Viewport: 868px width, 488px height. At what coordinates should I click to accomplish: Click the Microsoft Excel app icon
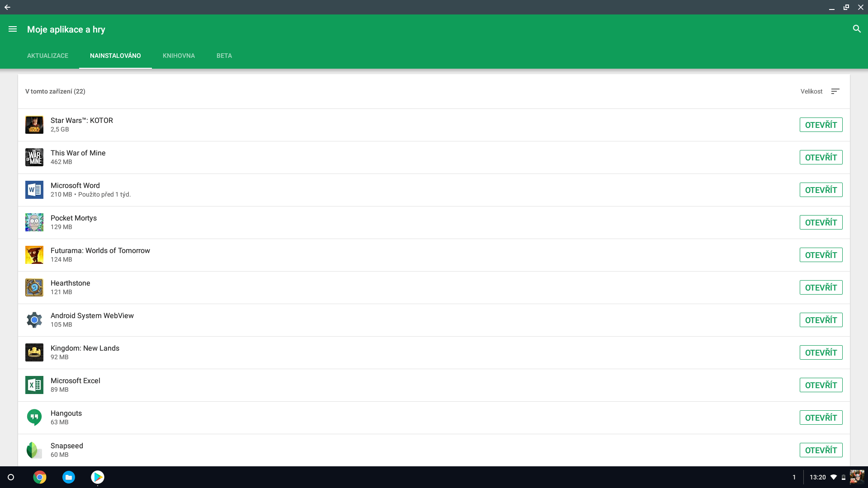pyautogui.click(x=34, y=385)
